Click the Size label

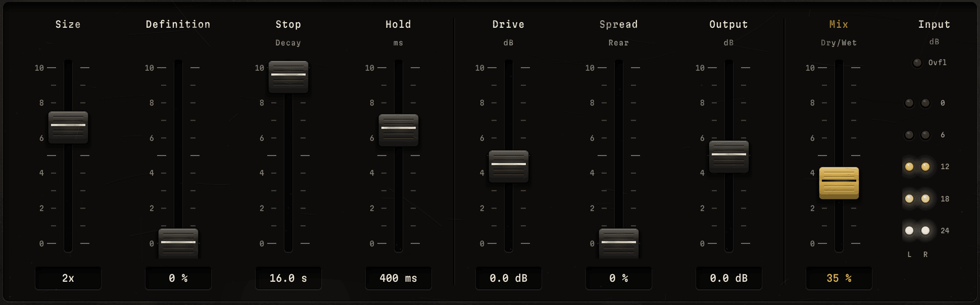click(68, 24)
